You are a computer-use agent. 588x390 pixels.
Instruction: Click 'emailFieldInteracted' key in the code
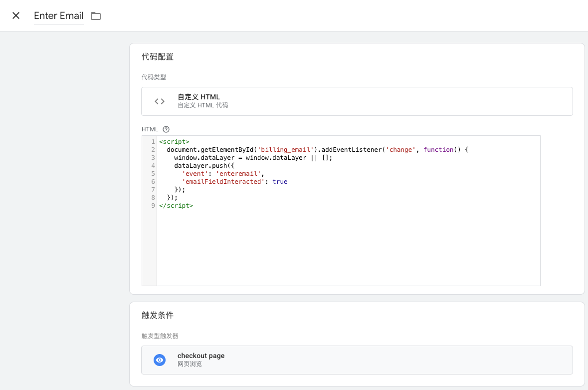(x=223, y=182)
